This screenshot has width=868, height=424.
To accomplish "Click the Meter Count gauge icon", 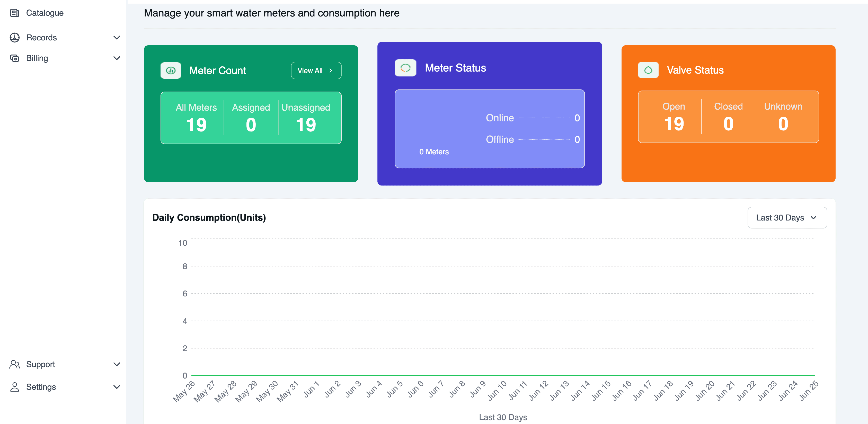I will pyautogui.click(x=171, y=70).
